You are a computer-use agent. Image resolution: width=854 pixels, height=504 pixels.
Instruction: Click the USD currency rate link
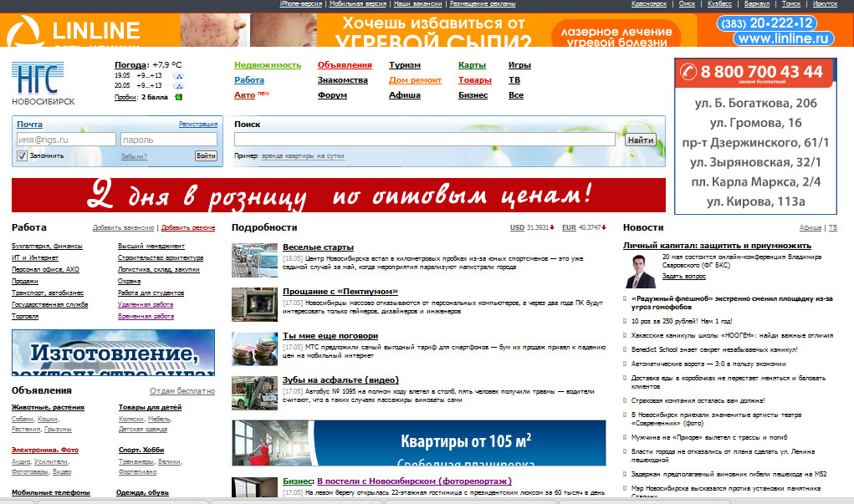click(517, 227)
